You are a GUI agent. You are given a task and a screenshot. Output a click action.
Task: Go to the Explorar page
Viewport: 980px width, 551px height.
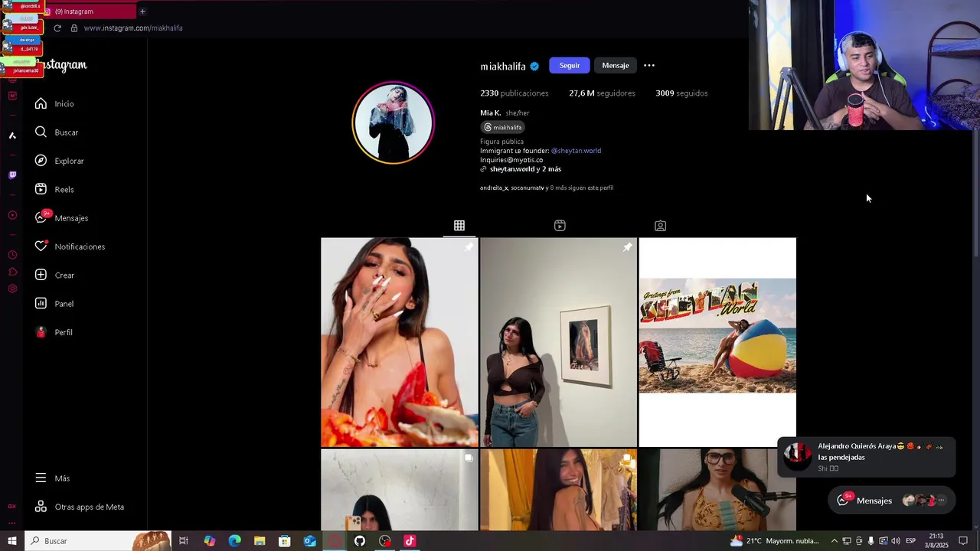(x=59, y=161)
